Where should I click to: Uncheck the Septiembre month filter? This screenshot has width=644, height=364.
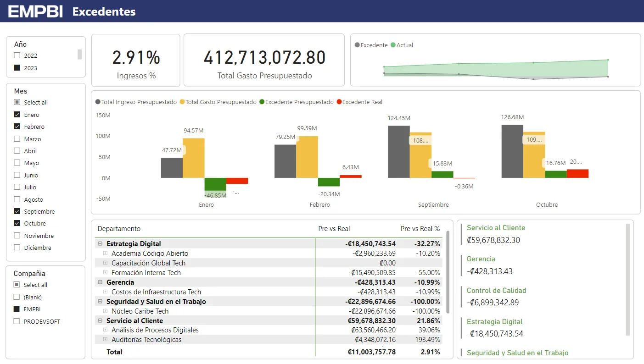[17, 211]
